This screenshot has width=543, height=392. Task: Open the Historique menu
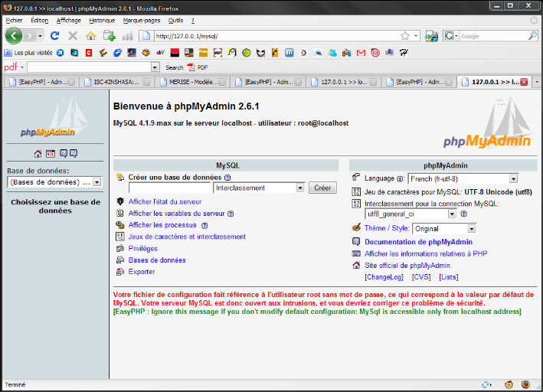tap(102, 20)
